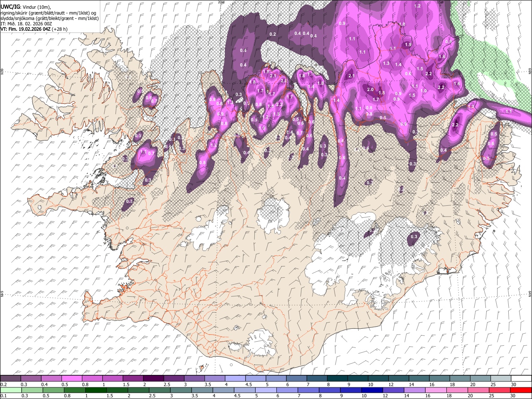Click the pale grey top-row swatch starting at 25
The height and width of the screenshot is (399, 532).
pyautogui.click(x=500, y=379)
